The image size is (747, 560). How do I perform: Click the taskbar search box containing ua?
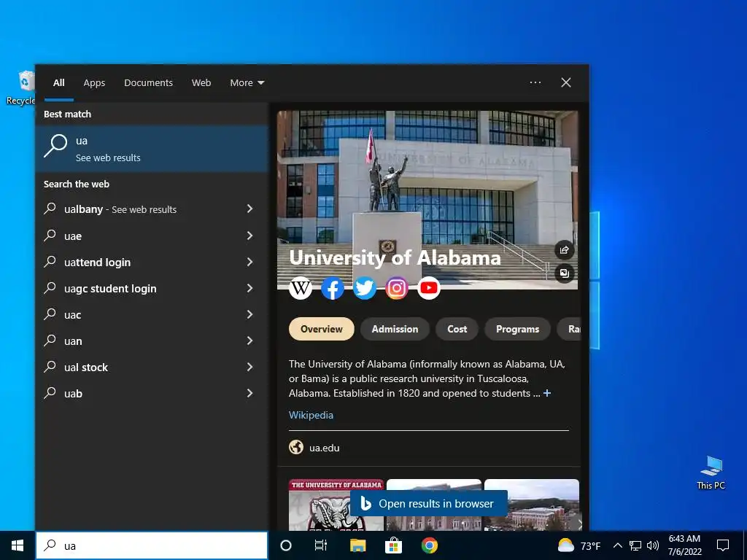coord(152,545)
